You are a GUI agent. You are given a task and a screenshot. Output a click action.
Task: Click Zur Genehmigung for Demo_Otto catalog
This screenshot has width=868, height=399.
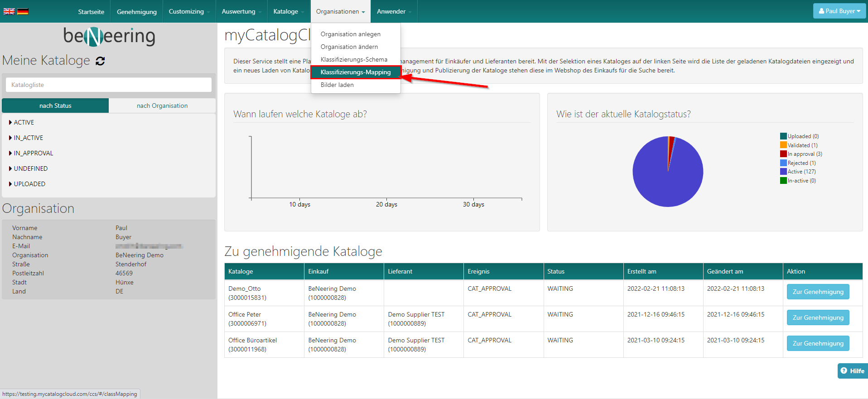[x=818, y=292]
